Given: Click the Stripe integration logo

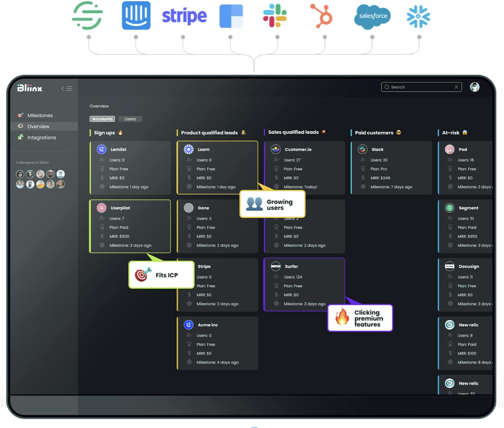Looking at the screenshot, I should click(x=184, y=16).
